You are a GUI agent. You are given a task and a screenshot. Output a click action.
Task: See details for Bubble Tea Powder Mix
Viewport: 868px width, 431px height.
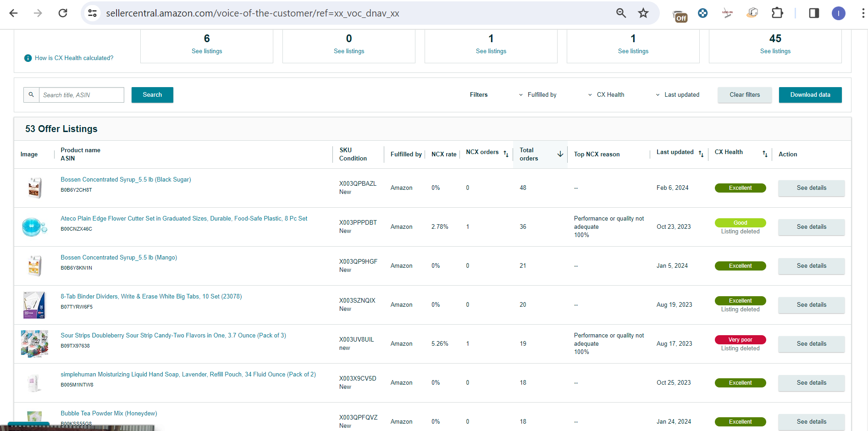click(x=811, y=422)
